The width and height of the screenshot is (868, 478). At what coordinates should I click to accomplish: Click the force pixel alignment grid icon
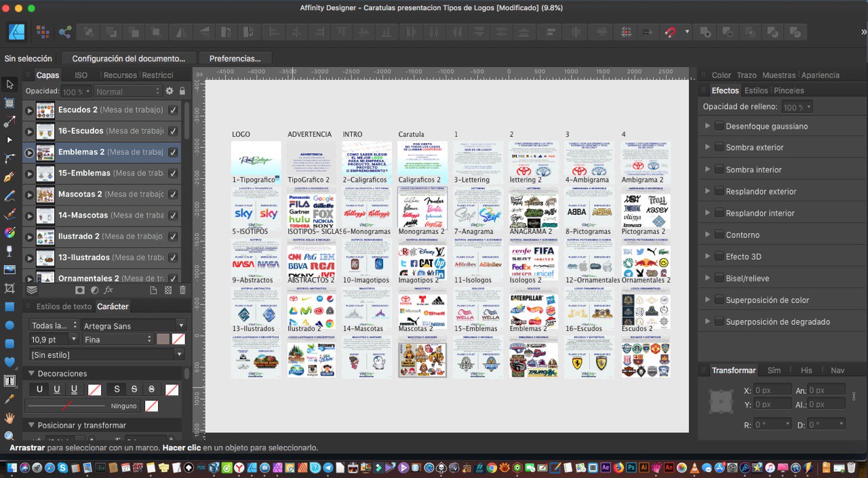click(x=627, y=32)
